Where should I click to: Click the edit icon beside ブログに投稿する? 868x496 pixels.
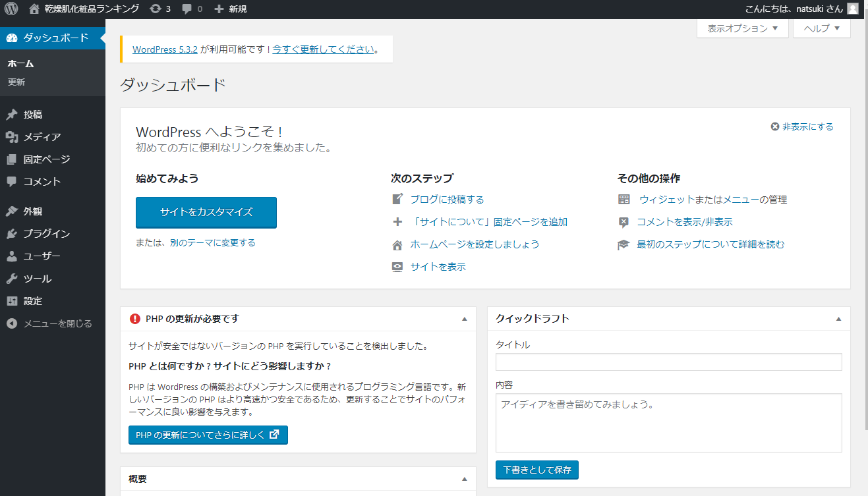point(397,199)
